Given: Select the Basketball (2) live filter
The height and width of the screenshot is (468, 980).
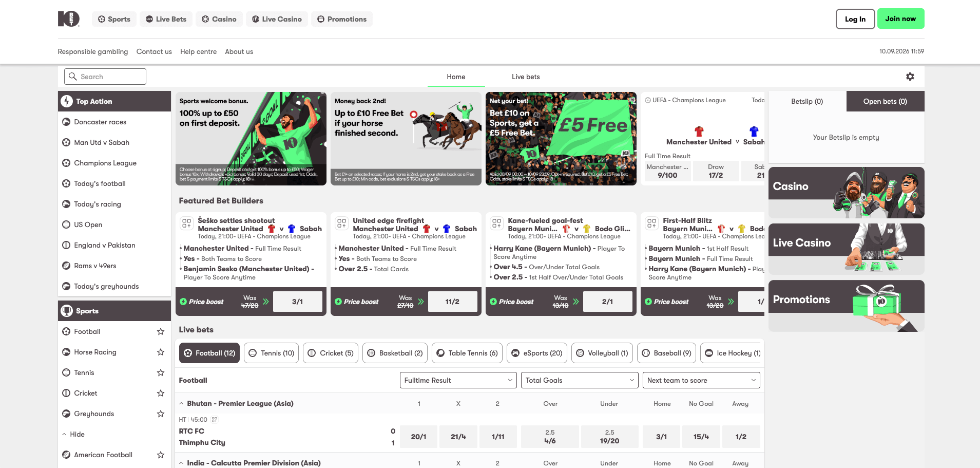Looking at the screenshot, I should [395, 353].
